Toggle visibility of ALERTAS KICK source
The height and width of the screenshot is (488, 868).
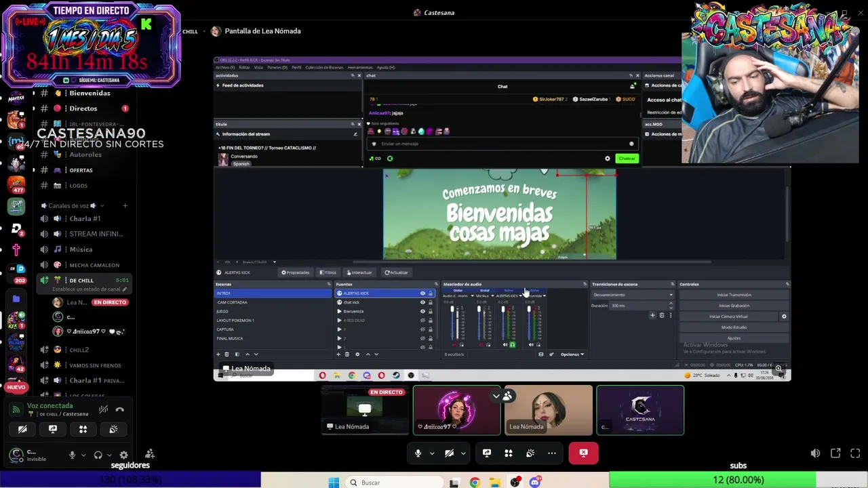coord(422,293)
